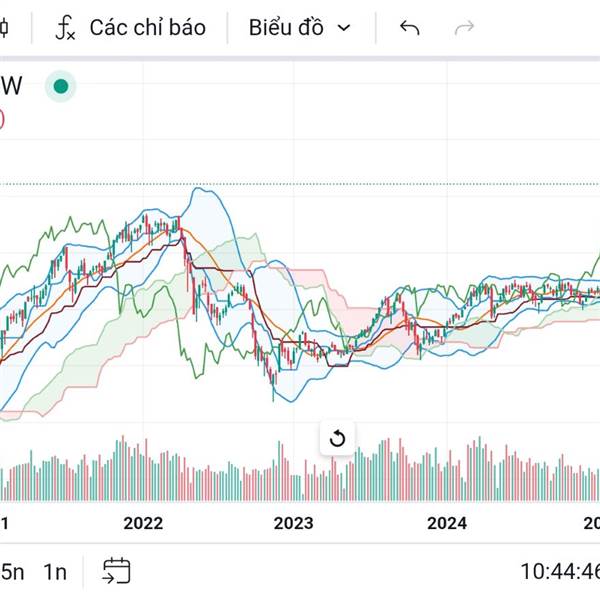Expand the Biểu đồ dropdown chevron
Screen dimensions: 600x600
[x=345, y=28]
